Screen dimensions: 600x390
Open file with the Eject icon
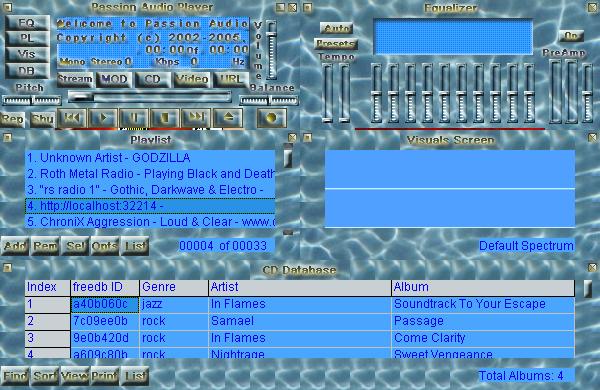point(228,117)
